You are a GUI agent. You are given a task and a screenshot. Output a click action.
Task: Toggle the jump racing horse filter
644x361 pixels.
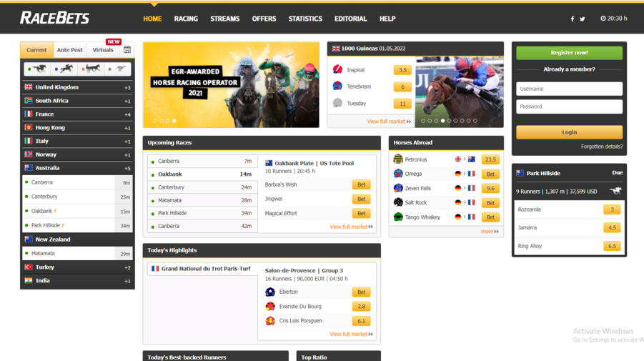tap(64, 69)
